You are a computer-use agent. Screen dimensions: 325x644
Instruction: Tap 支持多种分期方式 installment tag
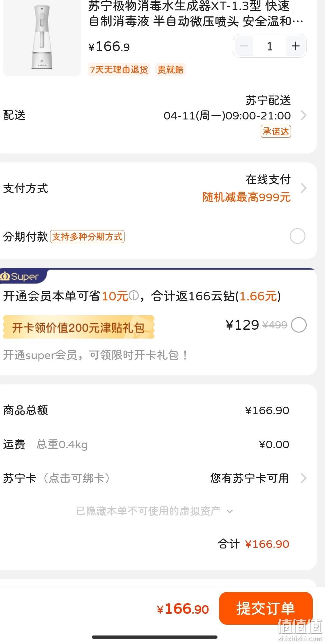pyautogui.click(x=87, y=237)
